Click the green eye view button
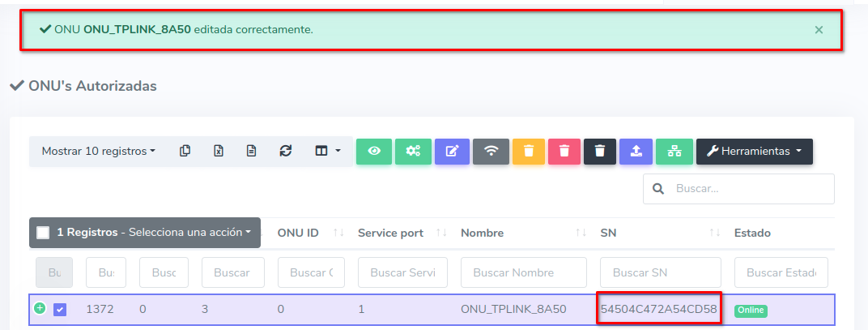This screenshot has height=330, width=868. pyautogui.click(x=374, y=151)
